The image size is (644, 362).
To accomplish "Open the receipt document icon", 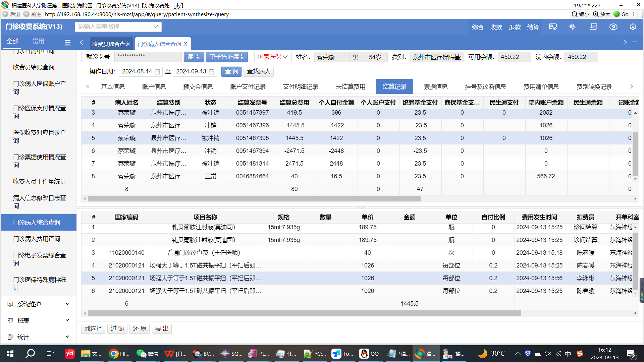I will (x=593, y=27).
